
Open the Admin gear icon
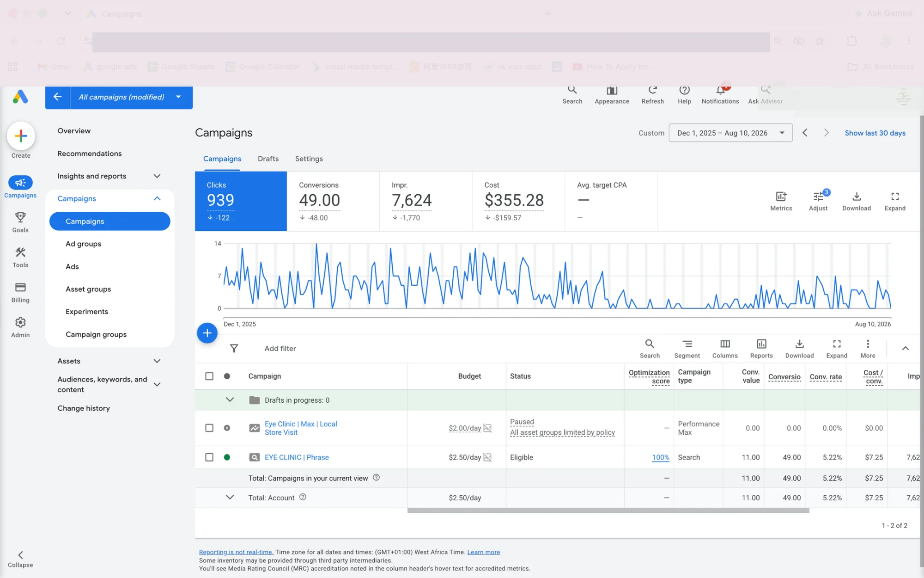pyautogui.click(x=20, y=322)
